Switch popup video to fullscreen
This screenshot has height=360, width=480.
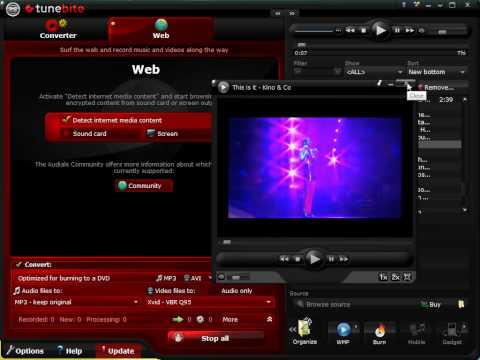click(x=407, y=277)
